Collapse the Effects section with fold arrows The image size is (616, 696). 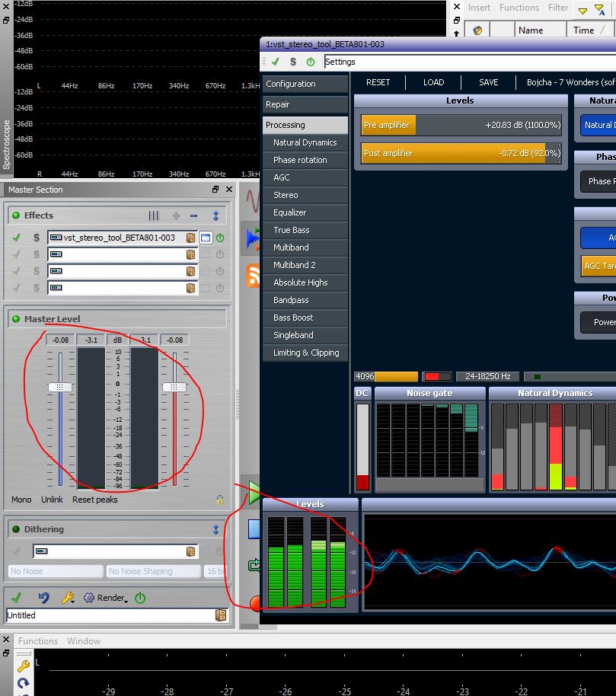pyautogui.click(x=216, y=216)
